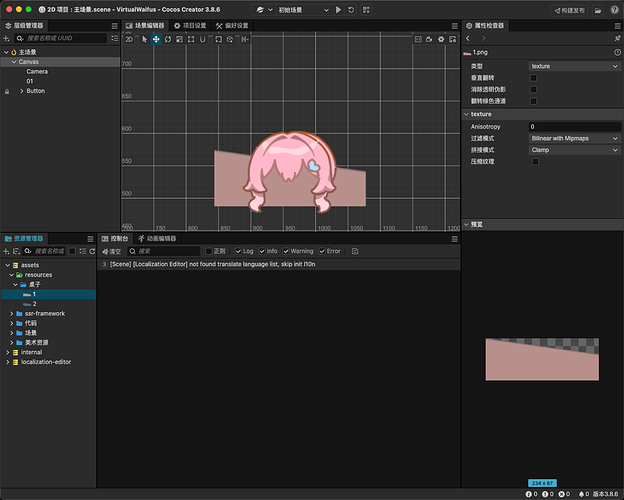Open inspector panel hamburger menu
The width and height of the screenshot is (624, 500).
click(x=618, y=26)
